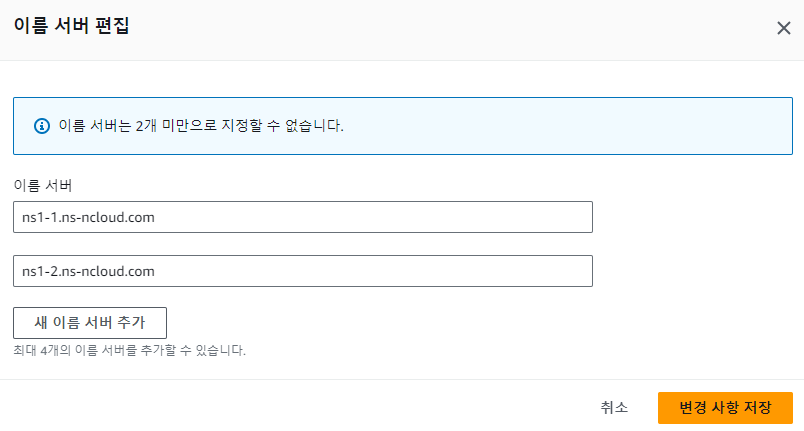Place cursor after ns1-2.ns-ncloud.com text
This screenshot has height=431, width=804.
pos(156,271)
